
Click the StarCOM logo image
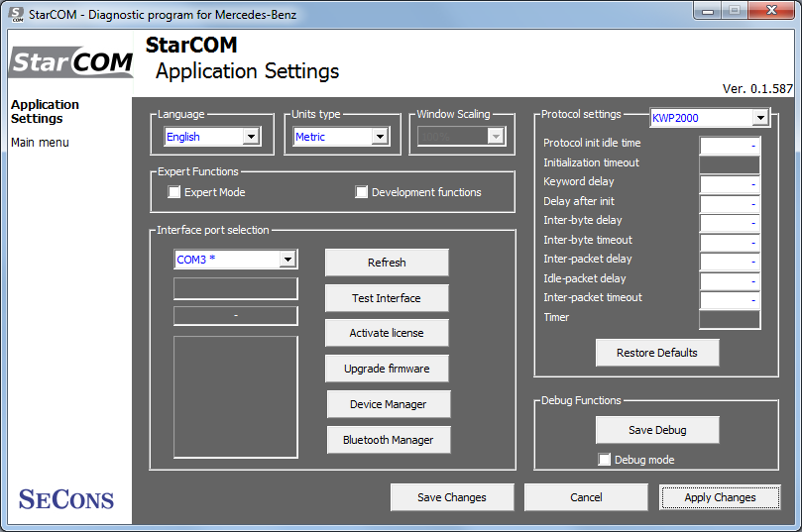pos(71,61)
